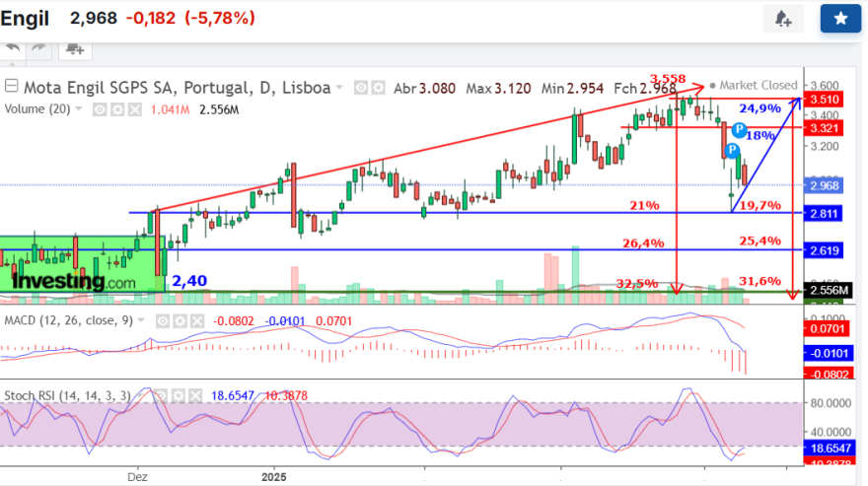This screenshot has height=486, width=868.
Task: Undo the last chart action
Action: tap(13, 48)
